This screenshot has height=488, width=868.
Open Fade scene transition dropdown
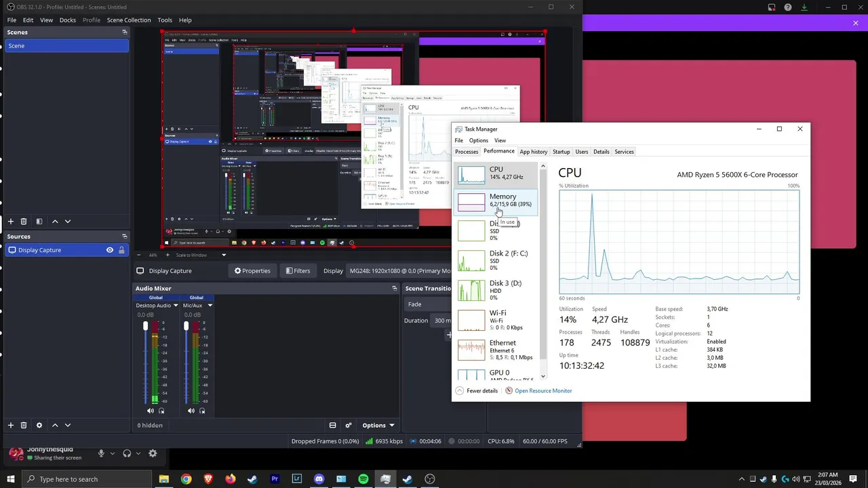click(x=429, y=304)
